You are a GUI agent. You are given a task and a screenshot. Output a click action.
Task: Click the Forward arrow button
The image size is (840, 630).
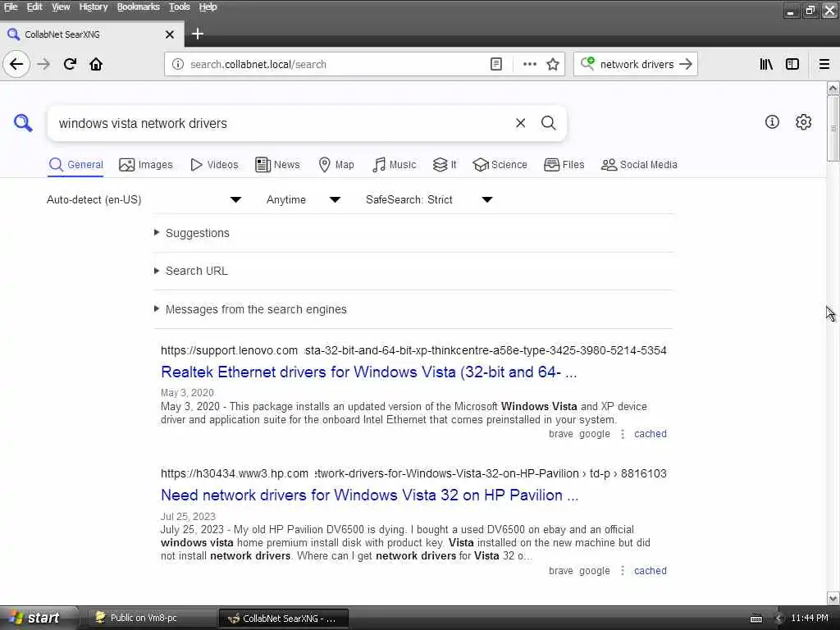[x=43, y=64]
